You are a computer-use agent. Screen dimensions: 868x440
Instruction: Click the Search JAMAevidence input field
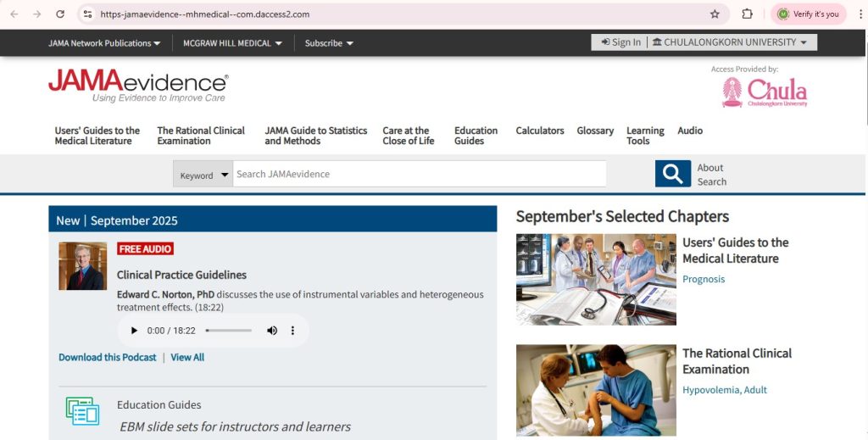tap(420, 174)
